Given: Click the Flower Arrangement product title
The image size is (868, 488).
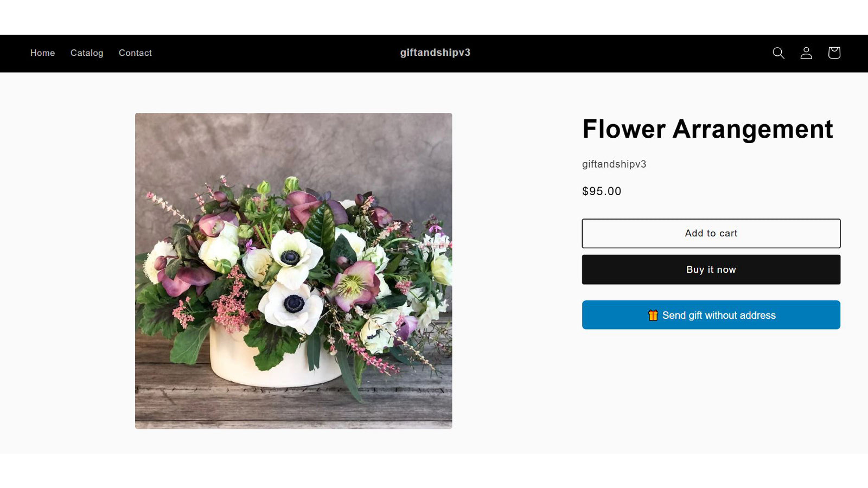Looking at the screenshot, I should (707, 129).
